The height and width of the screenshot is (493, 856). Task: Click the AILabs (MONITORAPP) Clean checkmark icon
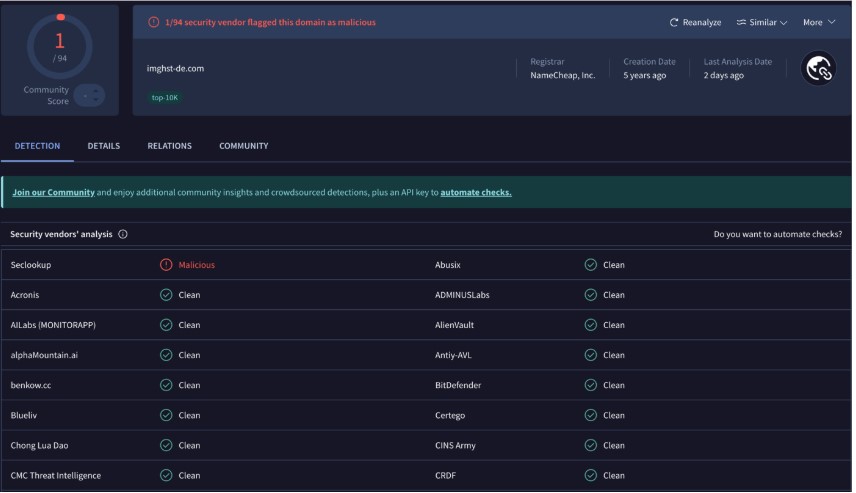(x=167, y=325)
